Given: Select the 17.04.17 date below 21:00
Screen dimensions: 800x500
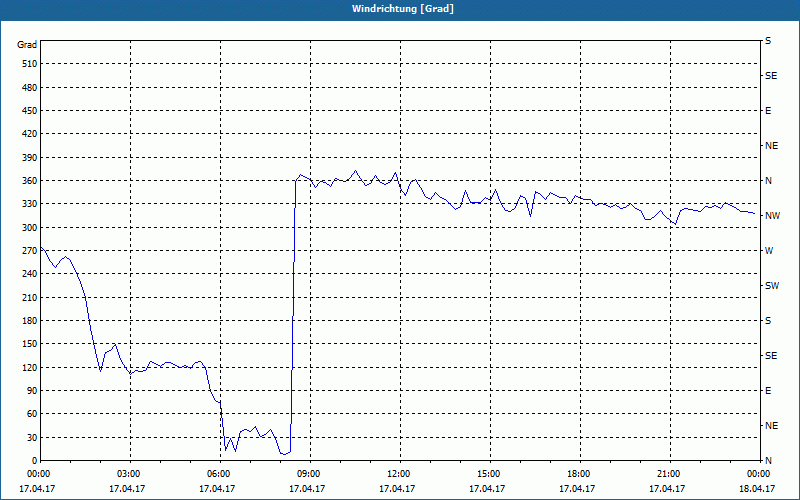Looking at the screenshot, I should point(667,488).
